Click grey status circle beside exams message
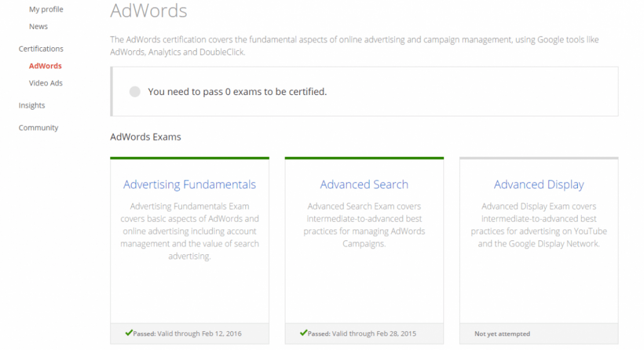This screenshot has height=350, width=644. tap(135, 91)
